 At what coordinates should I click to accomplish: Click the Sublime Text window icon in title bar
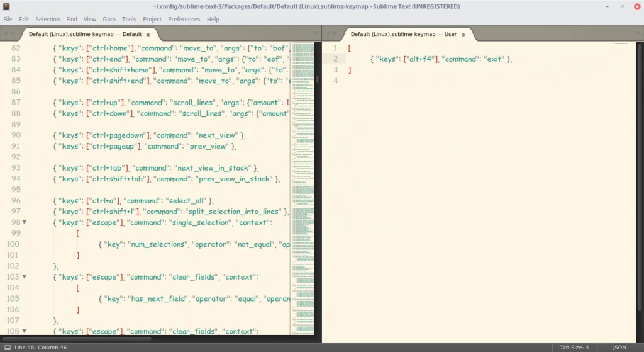[x=6, y=6]
